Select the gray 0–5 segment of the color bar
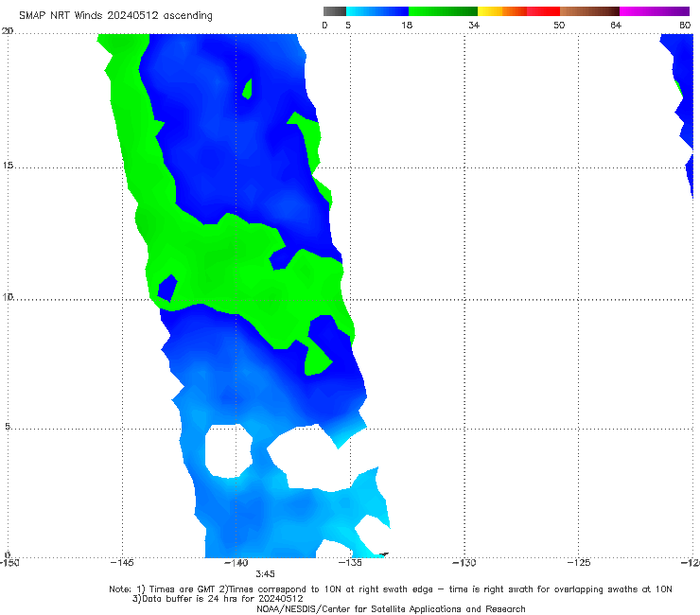Viewport: 700px width, 615px height. tap(335, 11)
